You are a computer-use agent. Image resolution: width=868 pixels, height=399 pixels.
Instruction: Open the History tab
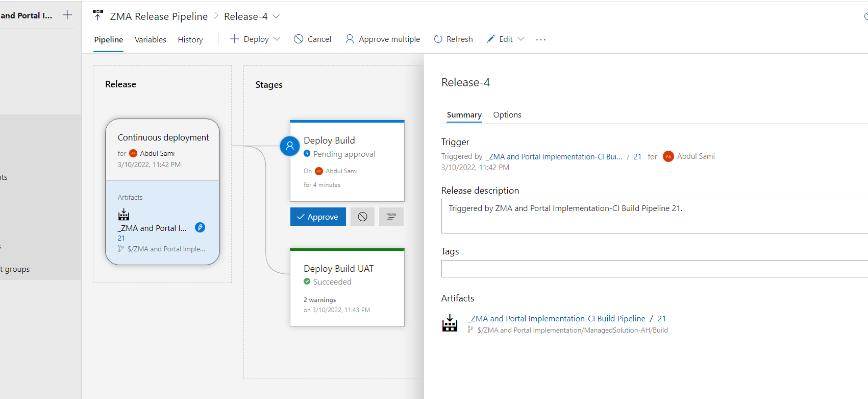pyautogui.click(x=190, y=40)
